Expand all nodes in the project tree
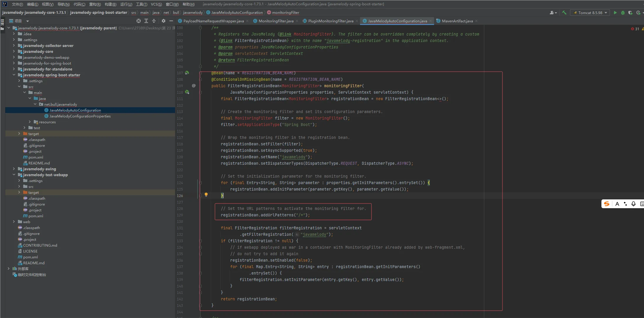Image resolution: width=644 pixels, height=318 pixels. tap(146, 21)
